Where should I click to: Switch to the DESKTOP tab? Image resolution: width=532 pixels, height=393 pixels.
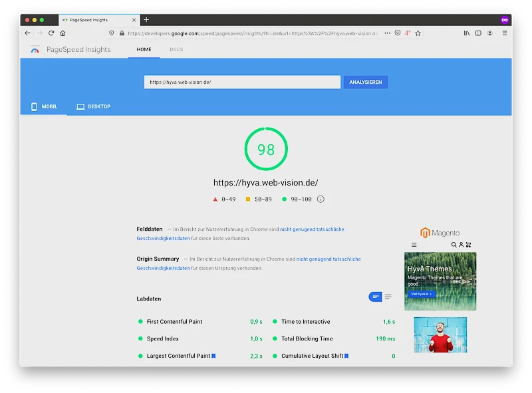(93, 106)
